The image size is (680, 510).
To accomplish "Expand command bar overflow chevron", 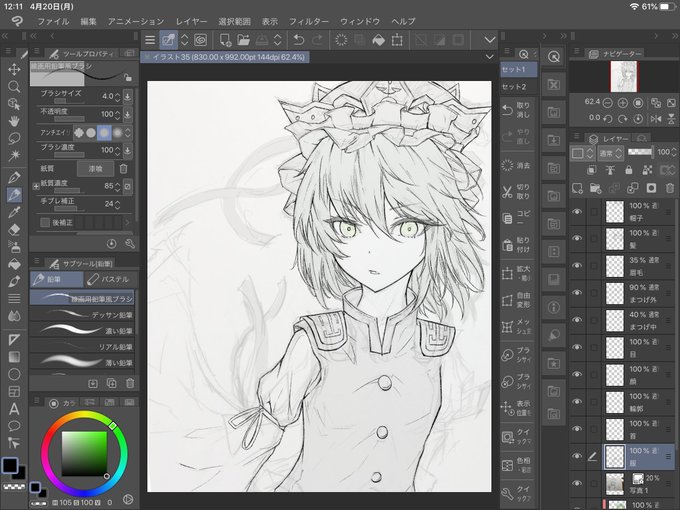I will click(x=490, y=40).
